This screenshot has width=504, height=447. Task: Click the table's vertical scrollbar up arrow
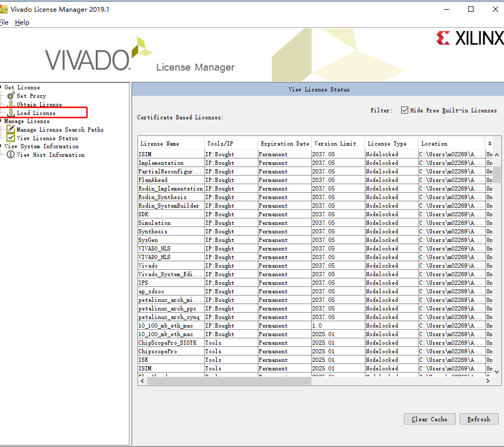[x=497, y=155]
